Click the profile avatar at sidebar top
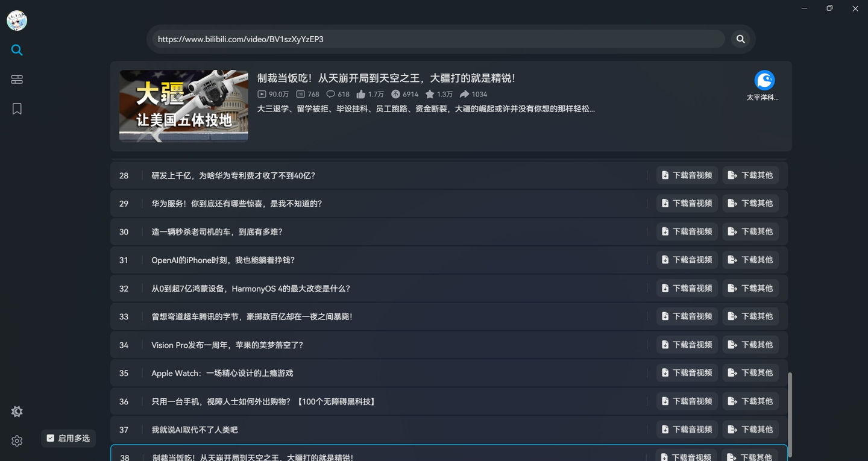 pos(16,20)
